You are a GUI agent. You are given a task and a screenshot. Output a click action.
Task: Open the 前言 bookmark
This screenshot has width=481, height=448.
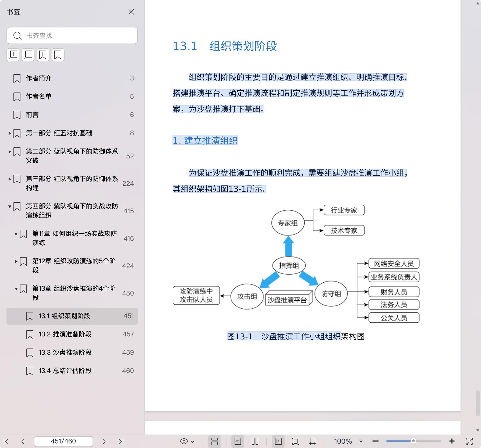tap(72, 115)
